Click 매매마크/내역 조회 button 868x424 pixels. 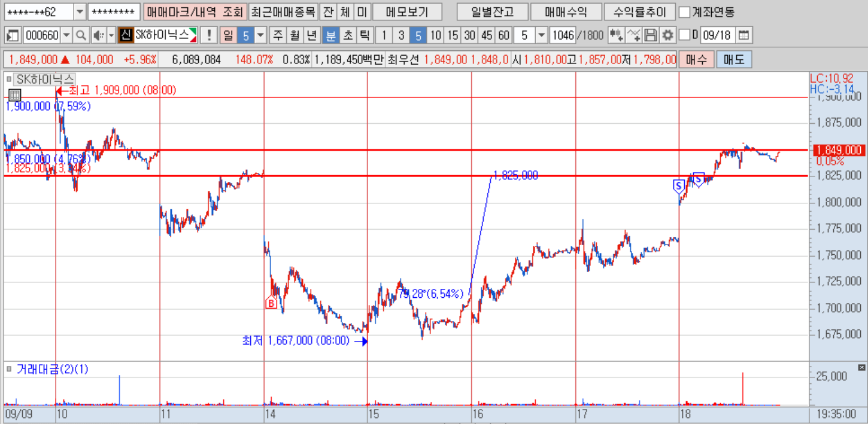tap(195, 11)
